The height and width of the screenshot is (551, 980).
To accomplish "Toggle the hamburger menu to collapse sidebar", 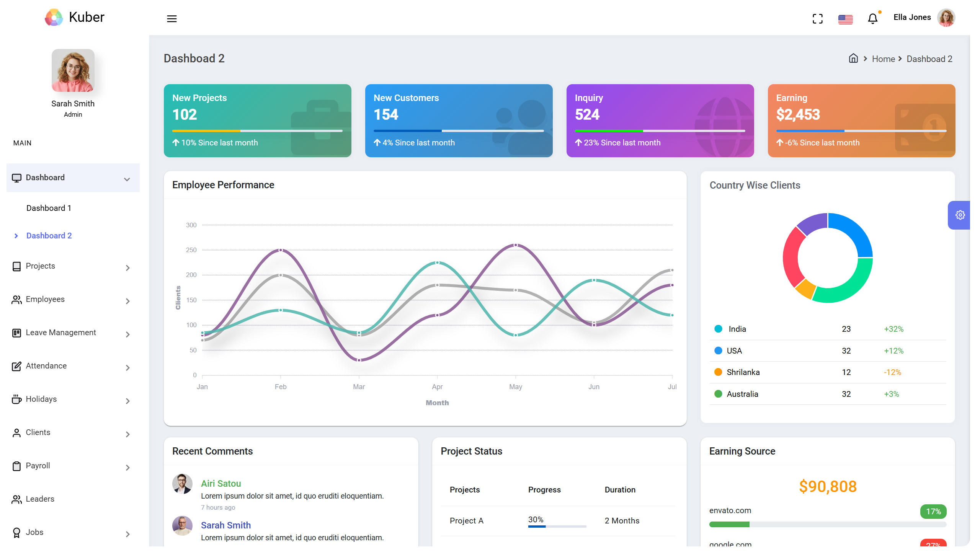I will point(171,18).
